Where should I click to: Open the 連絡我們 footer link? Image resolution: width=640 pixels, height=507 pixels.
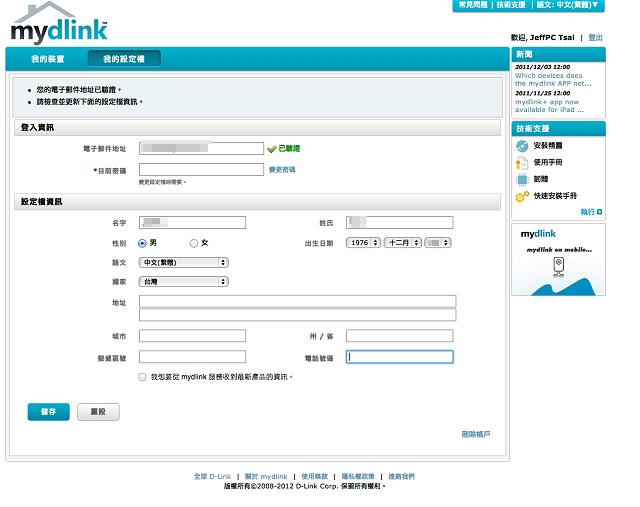402,476
